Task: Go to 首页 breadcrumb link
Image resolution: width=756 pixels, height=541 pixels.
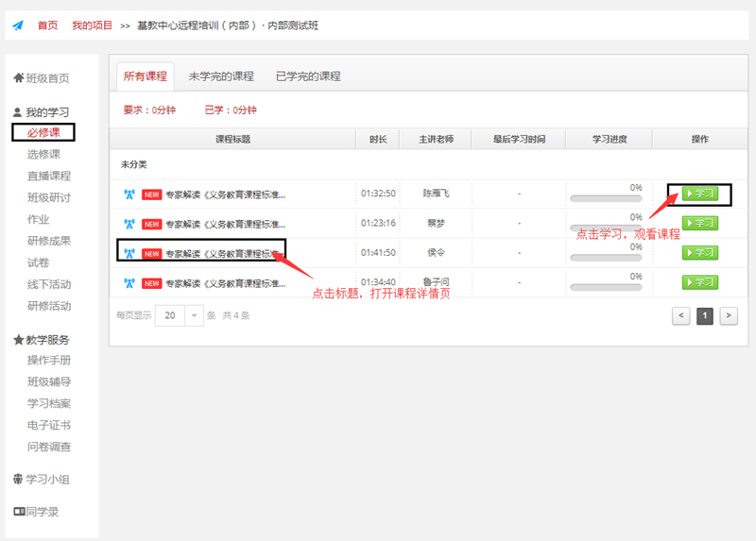Action: tap(48, 25)
